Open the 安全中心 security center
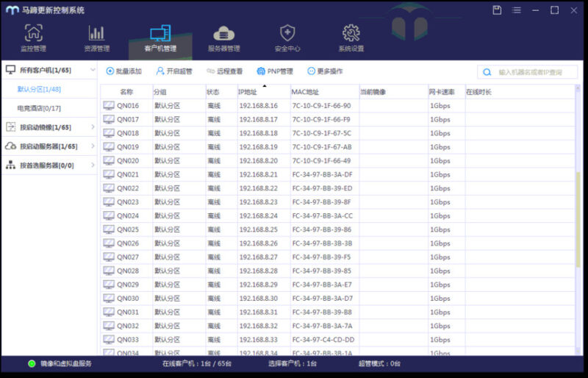588x378 pixels. 287,38
